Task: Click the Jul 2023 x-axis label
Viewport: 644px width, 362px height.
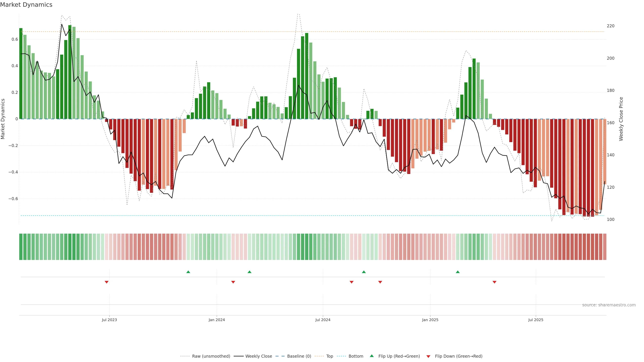Action: tap(109, 320)
